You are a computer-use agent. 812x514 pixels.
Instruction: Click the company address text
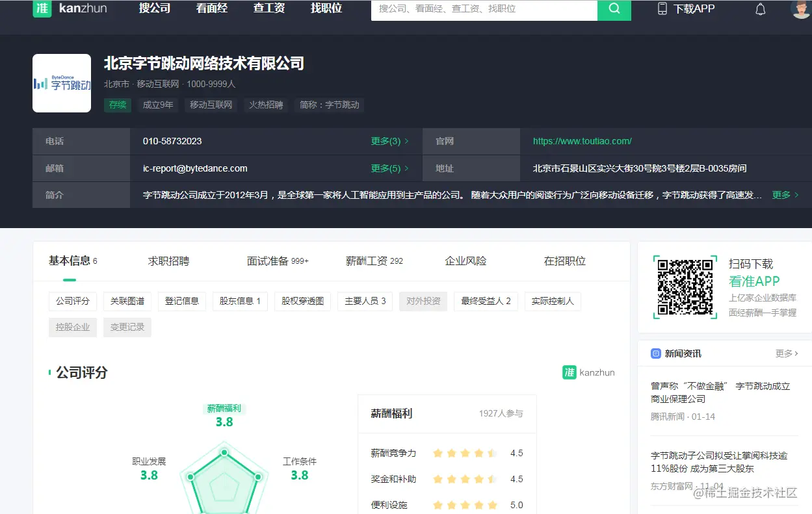coord(640,168)
